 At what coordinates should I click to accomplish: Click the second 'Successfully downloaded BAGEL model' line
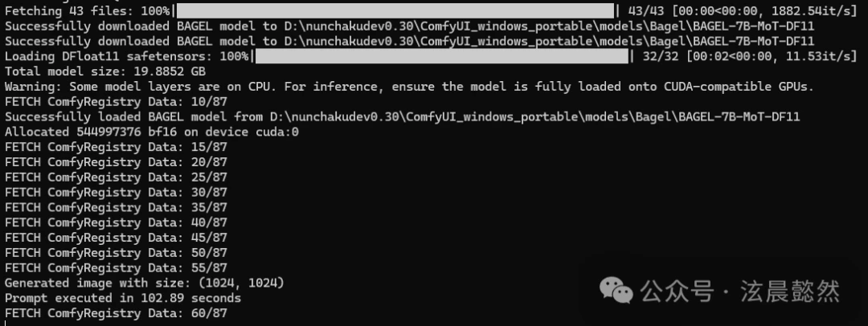pos(409,41)
